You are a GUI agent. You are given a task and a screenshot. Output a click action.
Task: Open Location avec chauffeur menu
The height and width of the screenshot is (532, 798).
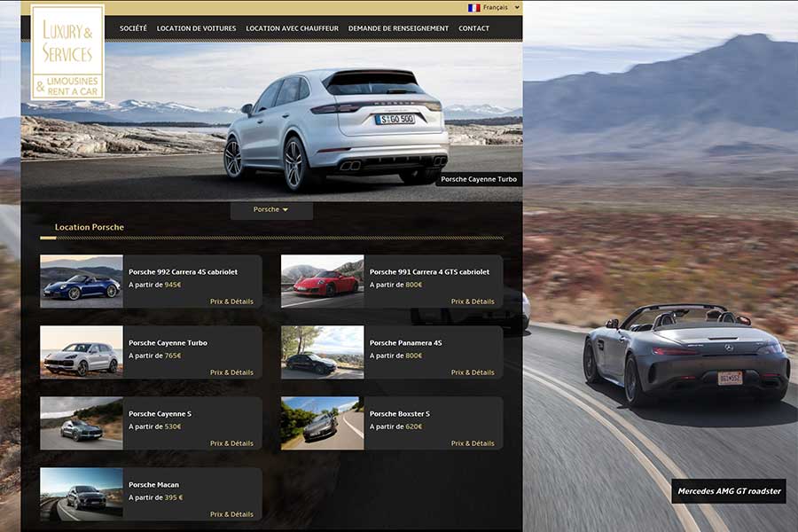click(x=292, y=28)
